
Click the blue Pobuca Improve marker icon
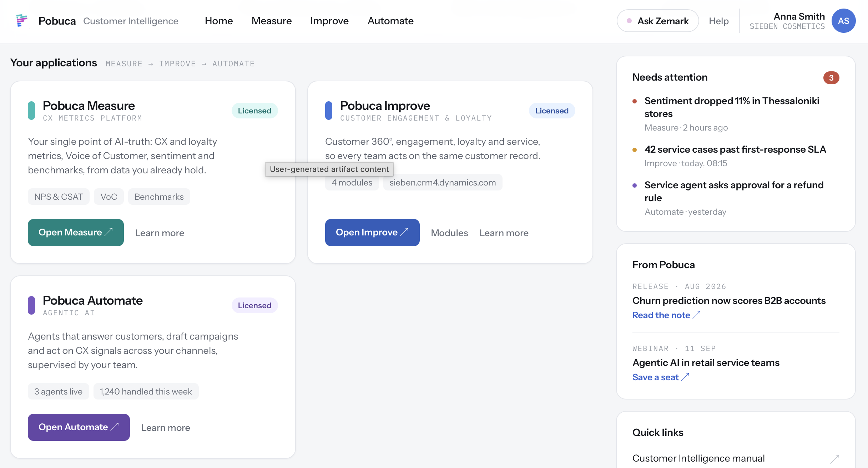tap(329, 111)
